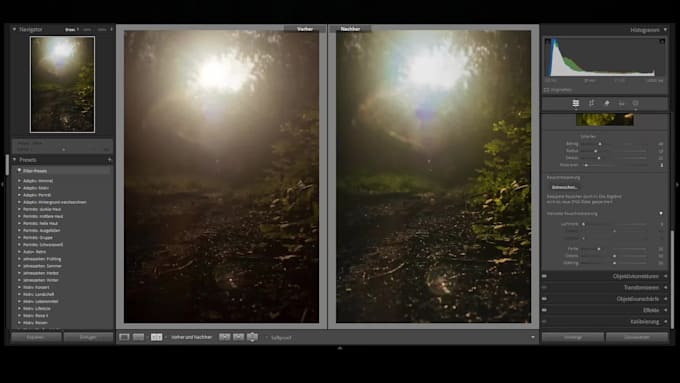The width and height of the screenshot is (680, 383).
Task: Select the Vorher (Before) label tab
Action: (305, 29)
